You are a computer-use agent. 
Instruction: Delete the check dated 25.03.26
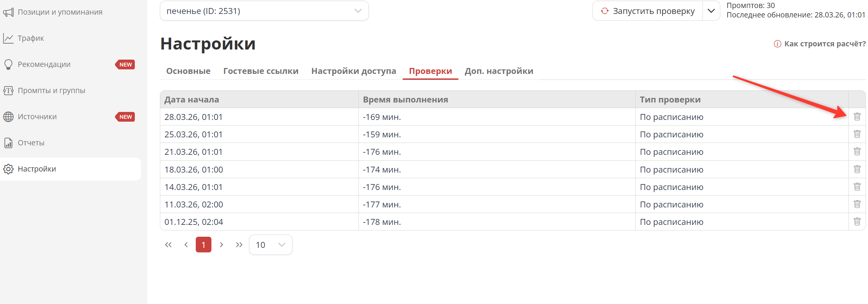tap(857, 134)
